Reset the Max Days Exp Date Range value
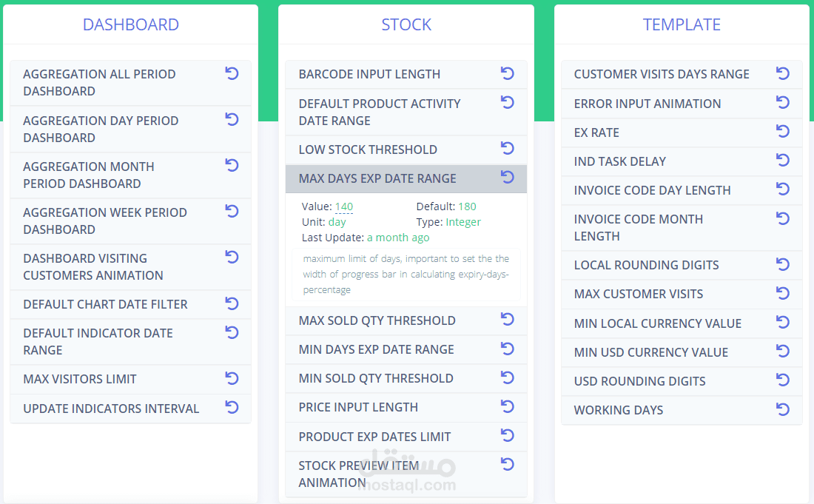Image resolution: width=814 pixels, height=504 pixels. tap(507, 178)
